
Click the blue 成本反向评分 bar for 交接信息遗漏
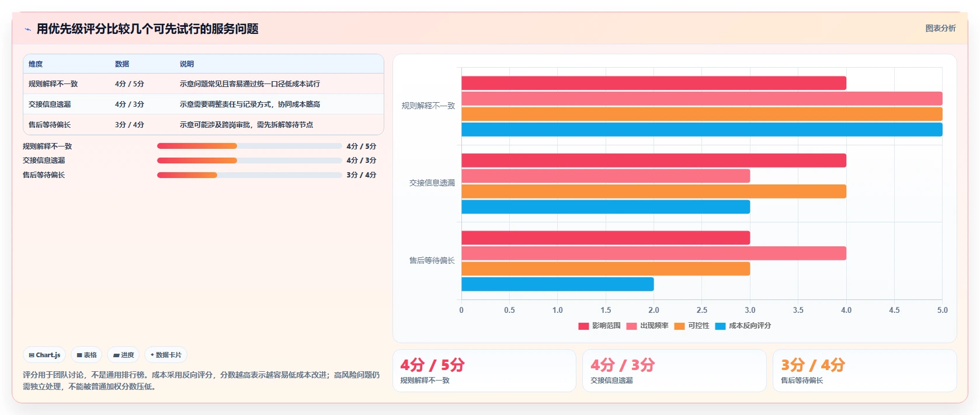(x=606, y=207)
